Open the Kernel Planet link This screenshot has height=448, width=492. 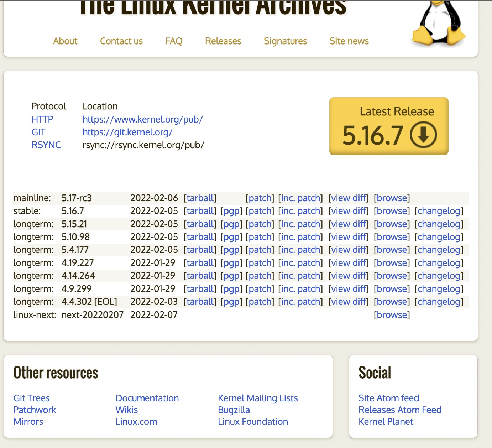coord(386,422)
